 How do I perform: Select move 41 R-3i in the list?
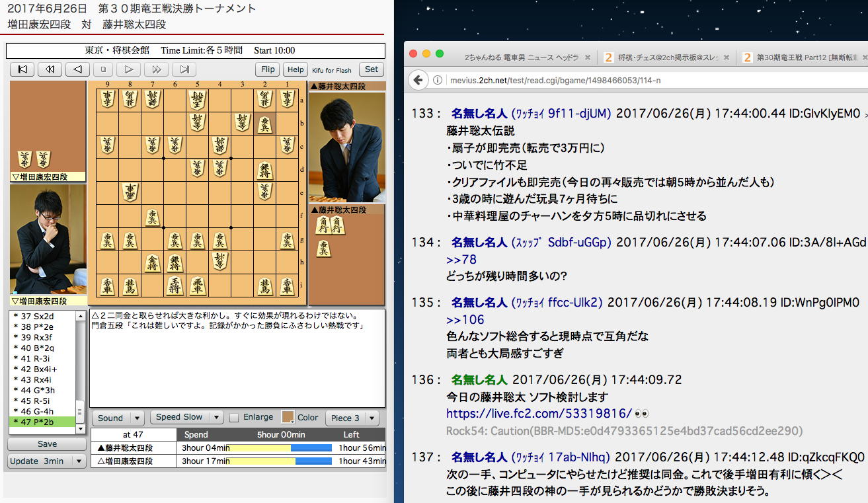pos(43,359)
